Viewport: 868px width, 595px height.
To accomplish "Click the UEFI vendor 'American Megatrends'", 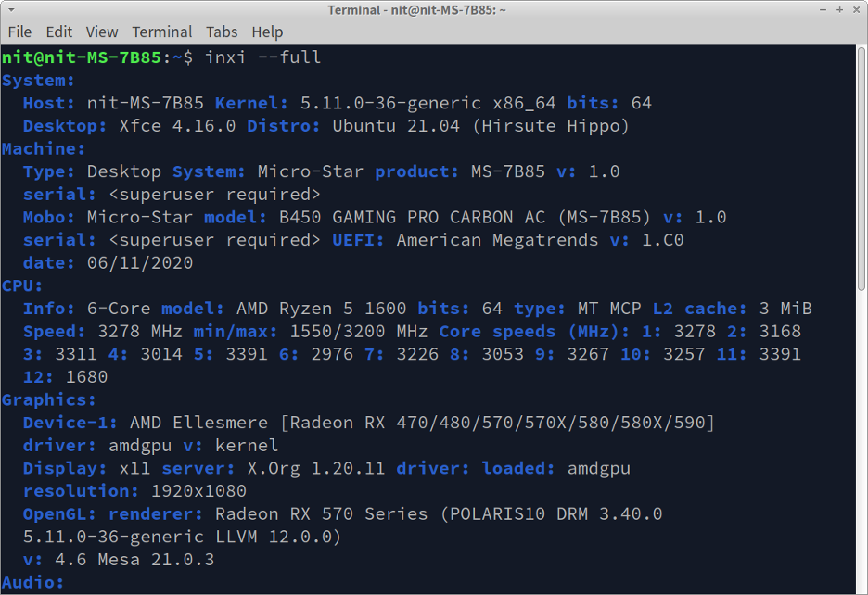I will [498, 240].
